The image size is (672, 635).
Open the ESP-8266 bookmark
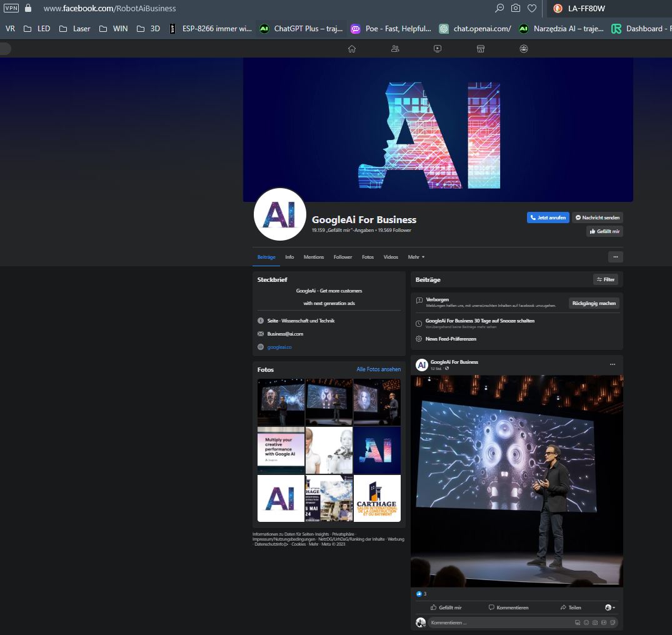211,29
